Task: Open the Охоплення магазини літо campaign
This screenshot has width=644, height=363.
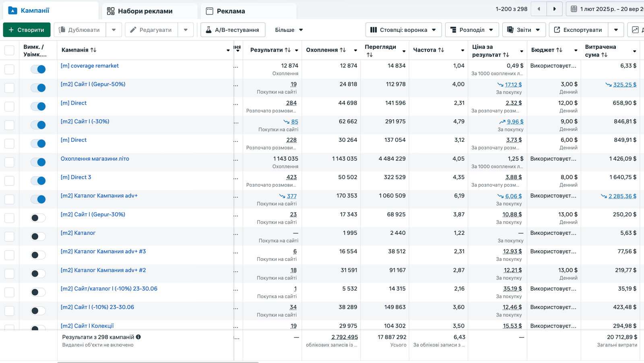Action: tap(95, 159)
